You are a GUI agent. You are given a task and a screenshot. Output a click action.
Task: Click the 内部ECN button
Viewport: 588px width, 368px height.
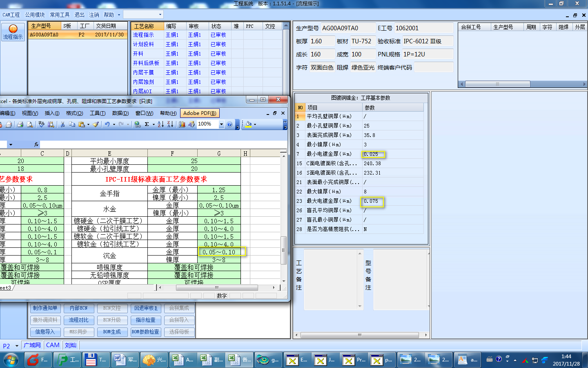click(x=78, y=308)
